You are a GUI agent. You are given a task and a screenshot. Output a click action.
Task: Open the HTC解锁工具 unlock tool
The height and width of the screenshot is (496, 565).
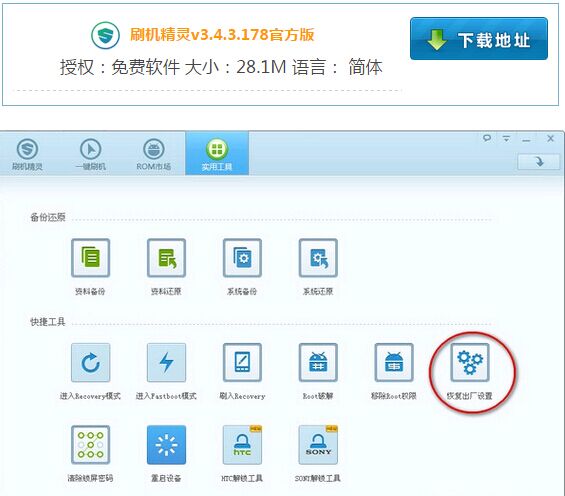pyautogui.click(x=242, y=445)
